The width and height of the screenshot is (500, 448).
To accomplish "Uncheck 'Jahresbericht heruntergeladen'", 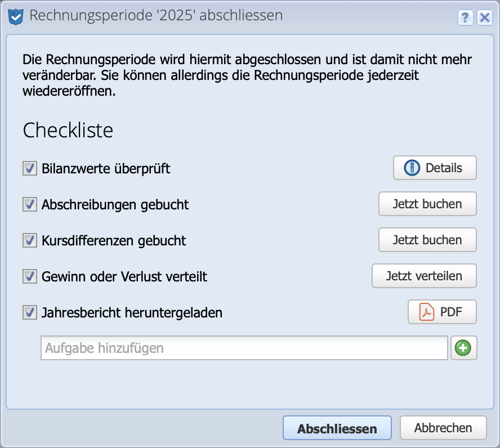I will [29, 312].
